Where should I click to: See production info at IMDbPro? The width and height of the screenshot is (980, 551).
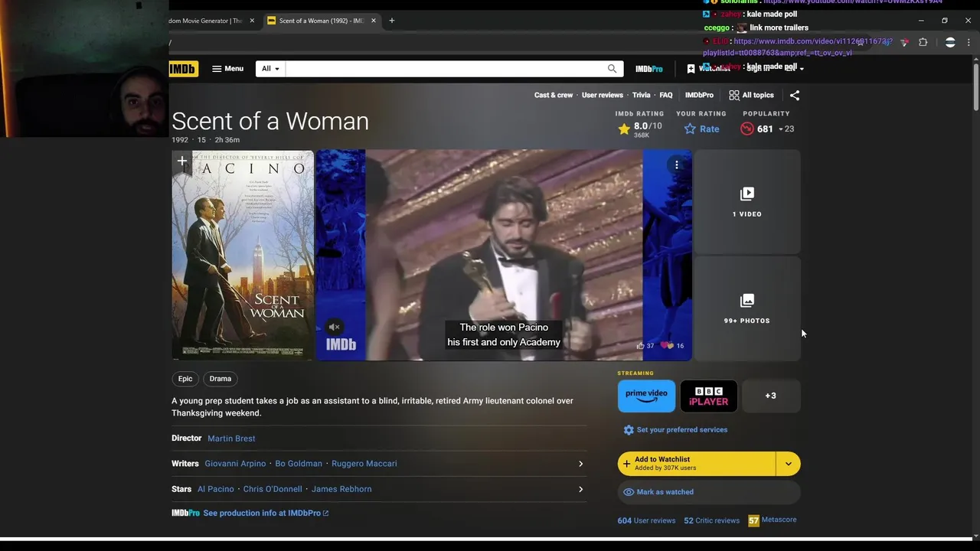[265, 514]
